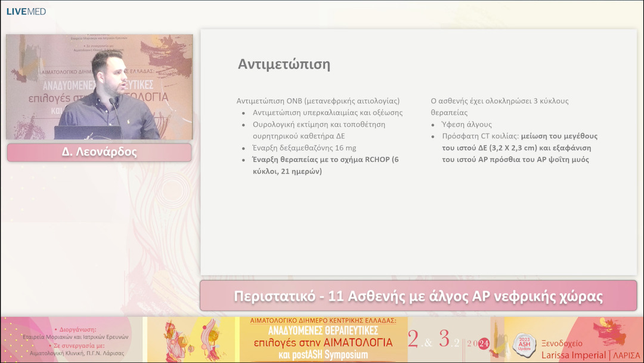Select the speaker video thumbnail
644x363 pixels.
pos(100,87)
